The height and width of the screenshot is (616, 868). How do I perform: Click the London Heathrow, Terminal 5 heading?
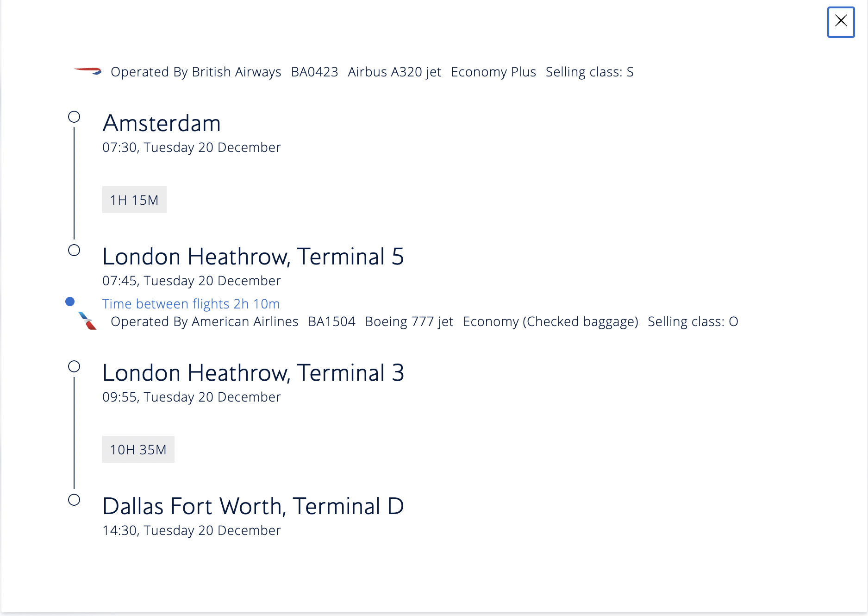(x=253, y=257)
